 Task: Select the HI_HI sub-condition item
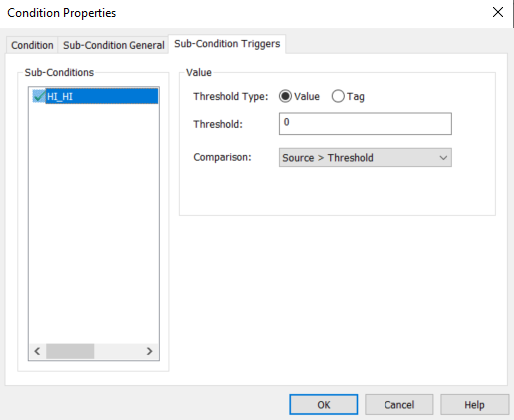pos(102,96)
